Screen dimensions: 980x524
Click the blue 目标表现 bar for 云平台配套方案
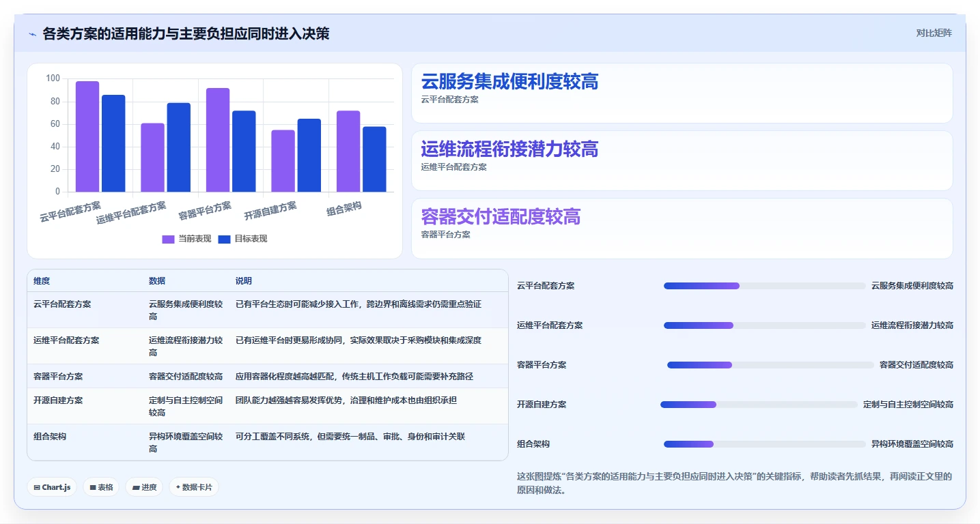(x=113, y=143)
